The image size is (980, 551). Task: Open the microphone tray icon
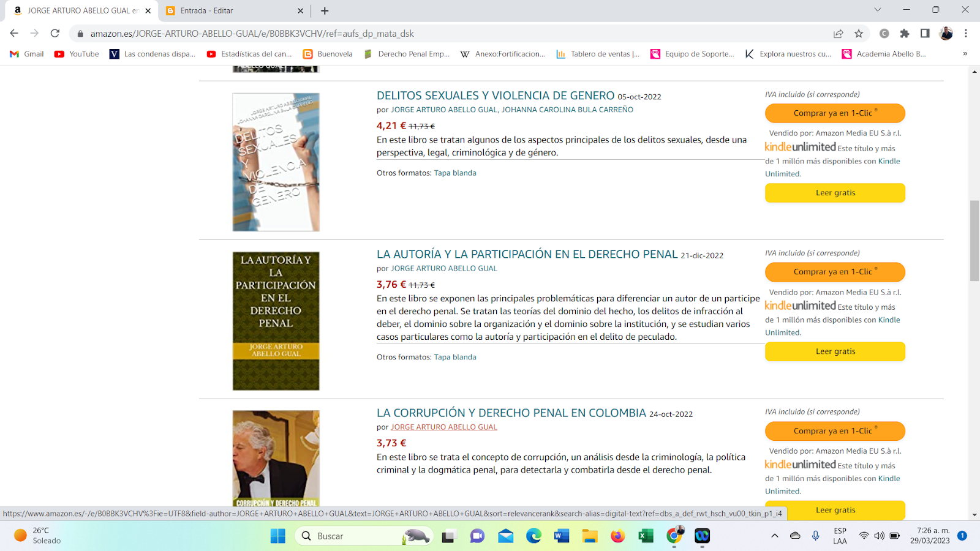(x=816, y=536)
